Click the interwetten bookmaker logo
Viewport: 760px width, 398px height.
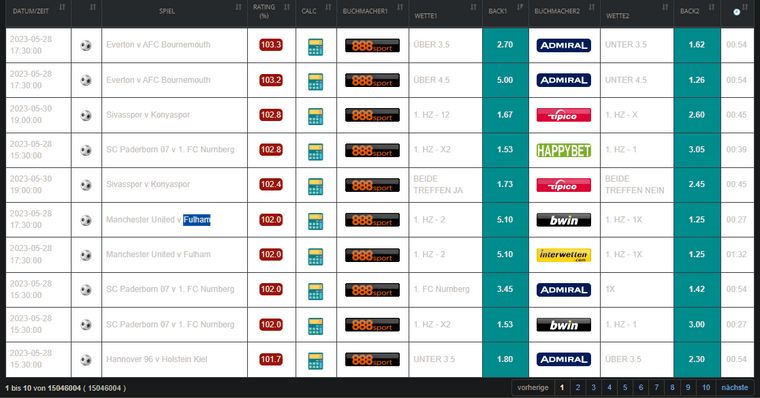tap(564, 255)
